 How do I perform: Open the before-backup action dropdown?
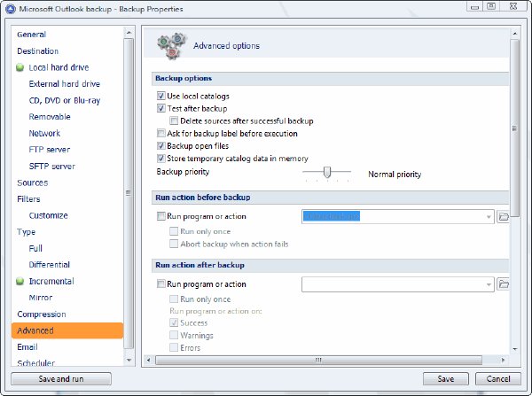[x=489, y=217]
